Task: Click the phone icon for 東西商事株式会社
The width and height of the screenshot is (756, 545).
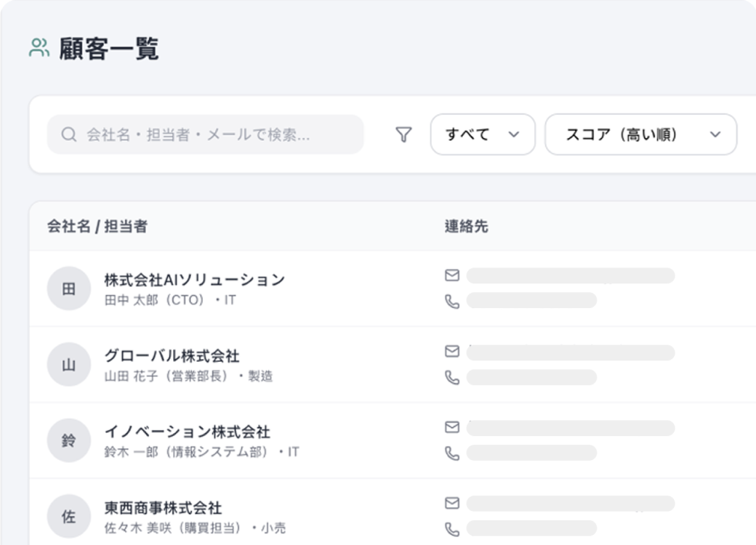Action: point(452,528)
